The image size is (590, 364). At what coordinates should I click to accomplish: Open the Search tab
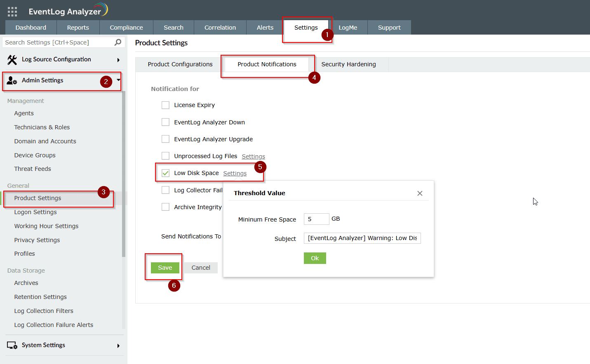(x=174, y=28)
